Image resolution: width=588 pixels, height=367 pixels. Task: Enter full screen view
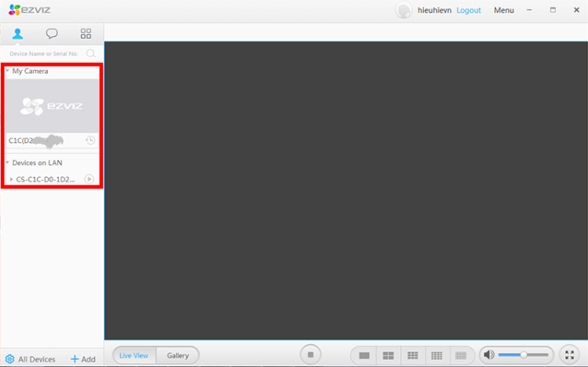569,355
